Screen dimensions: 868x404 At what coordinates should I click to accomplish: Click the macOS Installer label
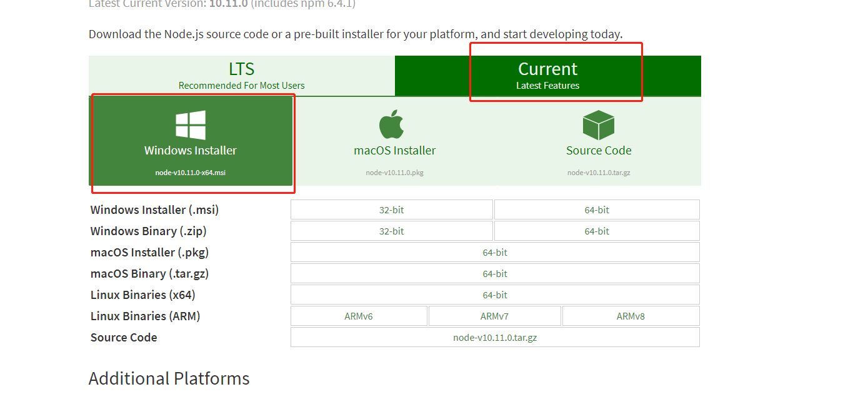tap(395, 151)
